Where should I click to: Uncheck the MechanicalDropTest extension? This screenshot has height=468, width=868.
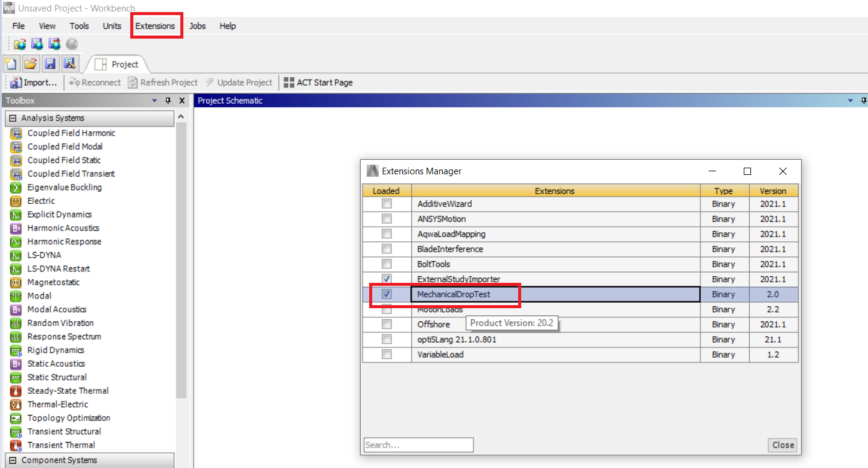387,294
